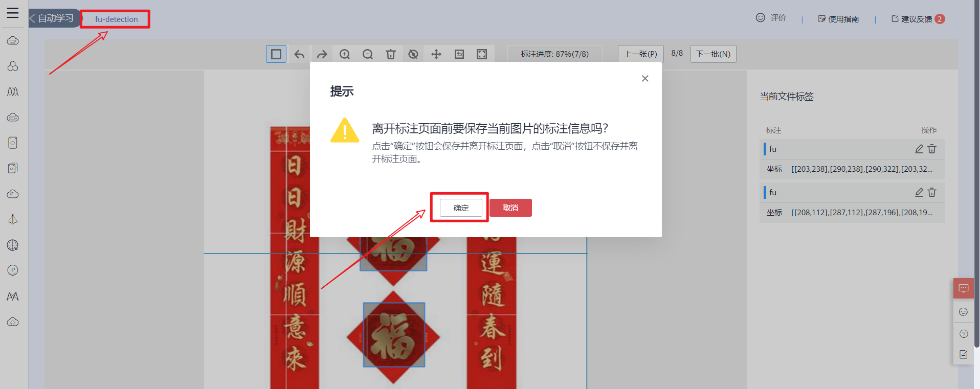This screenshot has width=980, height=389.
Task: Click the 8/8 image counter
Action: pos(677,53)
